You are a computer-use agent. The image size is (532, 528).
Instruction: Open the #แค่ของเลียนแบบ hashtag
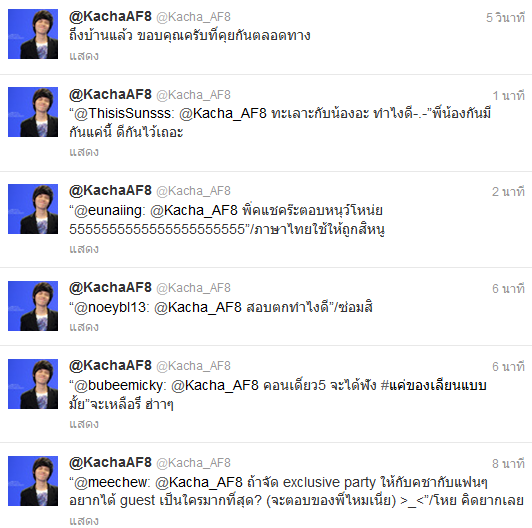tap(434, 386)
